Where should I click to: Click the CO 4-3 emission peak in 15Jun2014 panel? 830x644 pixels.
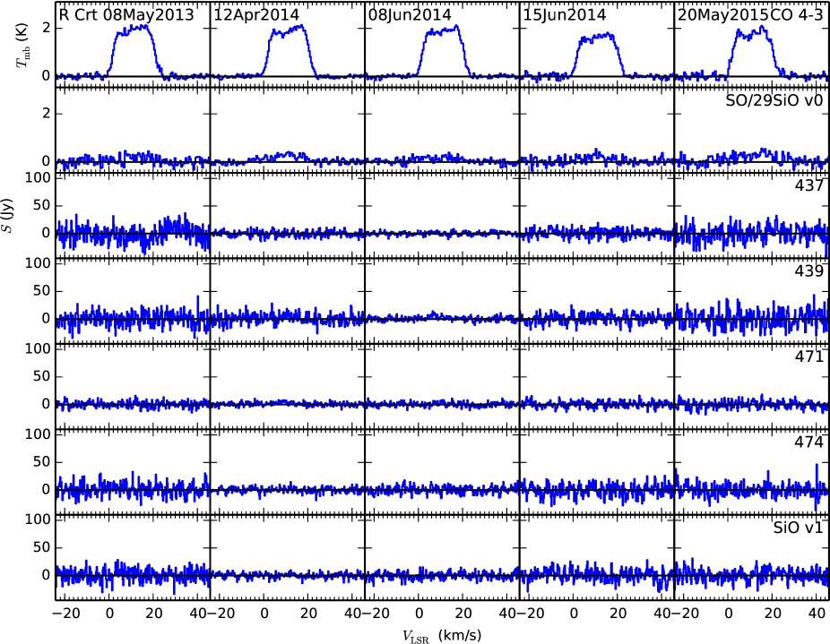(x=598, y=55)
